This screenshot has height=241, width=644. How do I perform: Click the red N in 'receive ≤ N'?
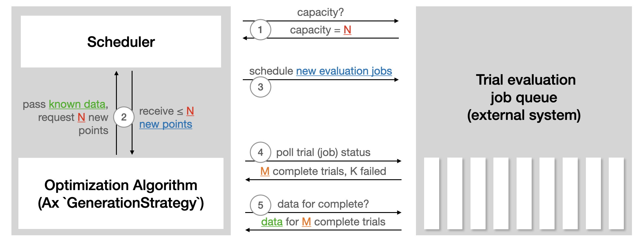coord(190,111)
